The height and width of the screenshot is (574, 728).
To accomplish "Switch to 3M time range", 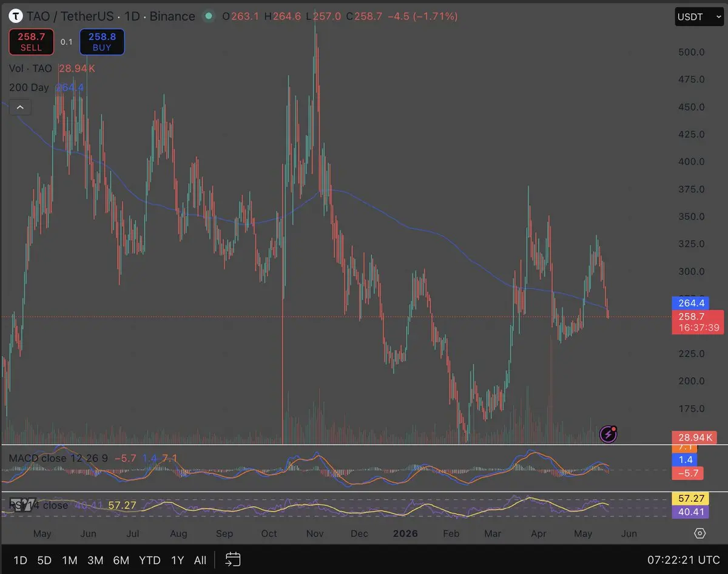I will 95,560.
